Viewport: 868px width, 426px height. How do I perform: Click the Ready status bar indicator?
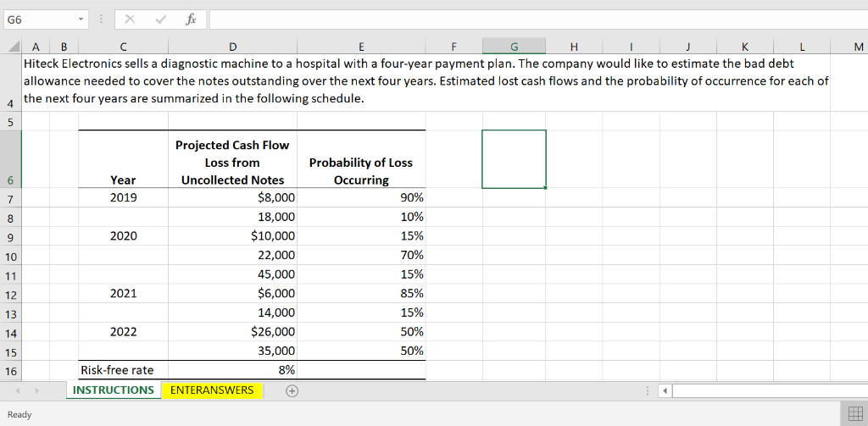click(19, 414)
